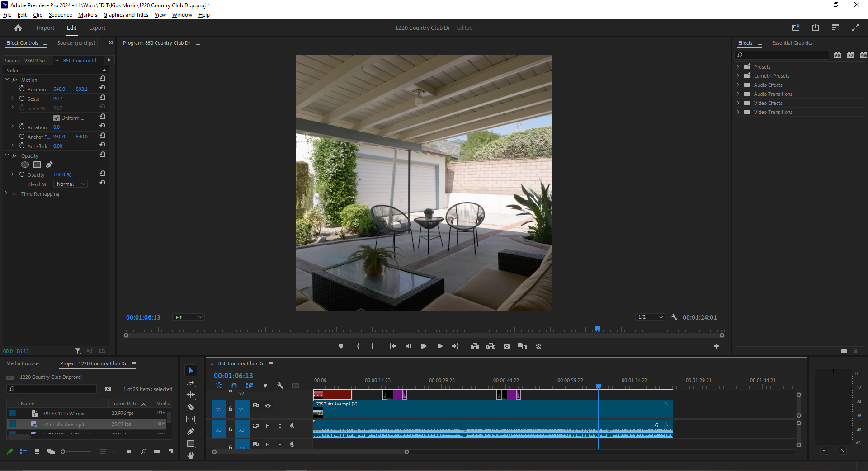Viewport: 868px width, 471px height.
Task: Collapse the Motion effect section
Action: click(x=7, y=80)
